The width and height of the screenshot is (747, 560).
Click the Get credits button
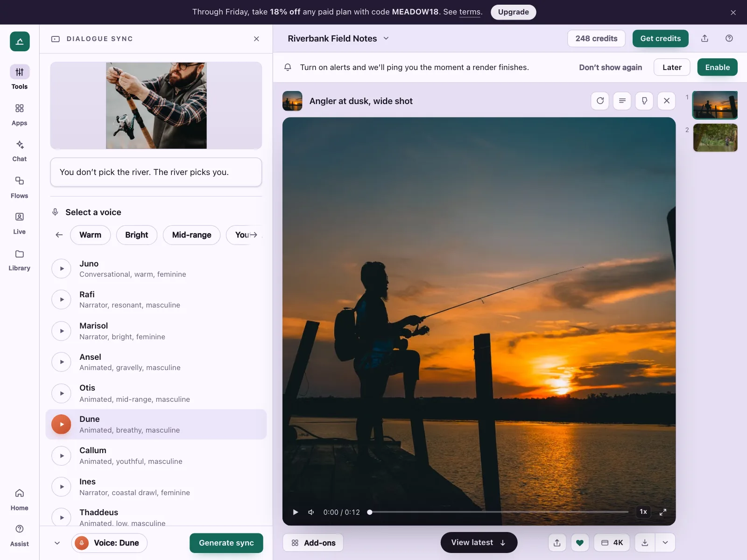point(660,38)
